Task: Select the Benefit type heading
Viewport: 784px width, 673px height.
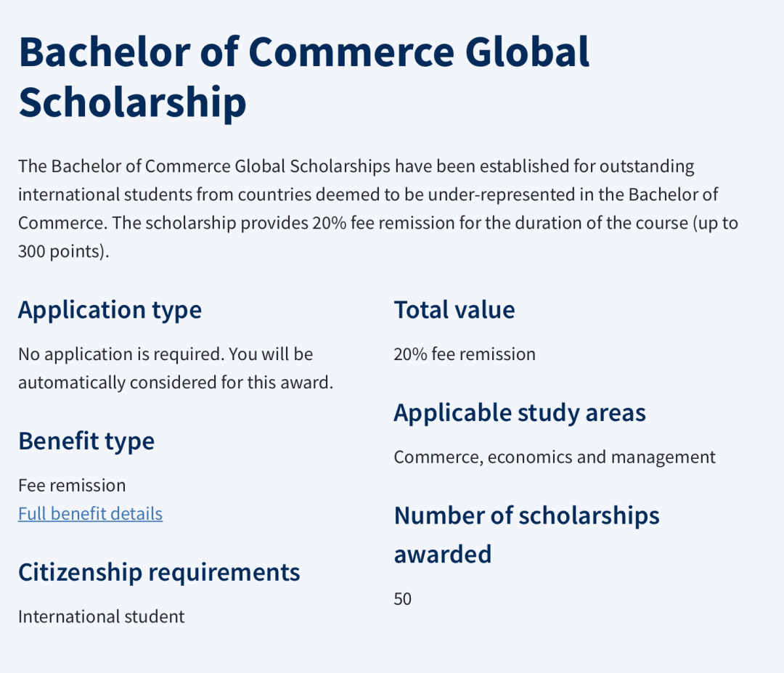Action: pyautogui.click(x=86, y=441)
